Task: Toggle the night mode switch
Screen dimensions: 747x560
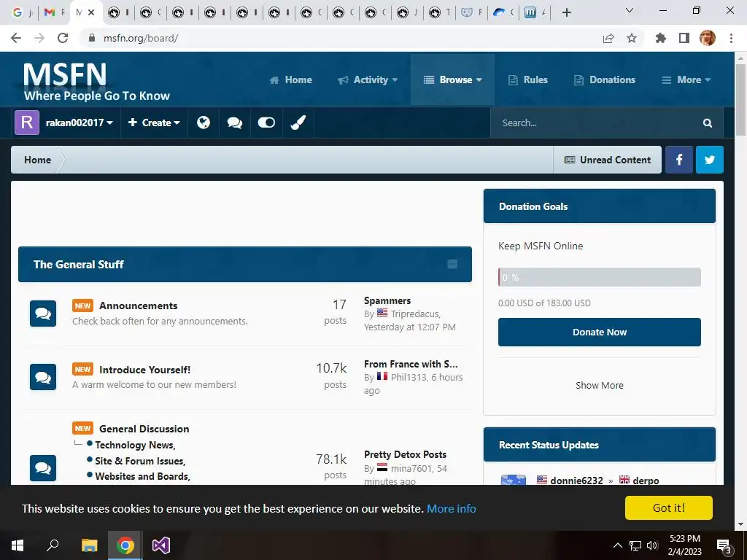Action: (x=266, y=122)
